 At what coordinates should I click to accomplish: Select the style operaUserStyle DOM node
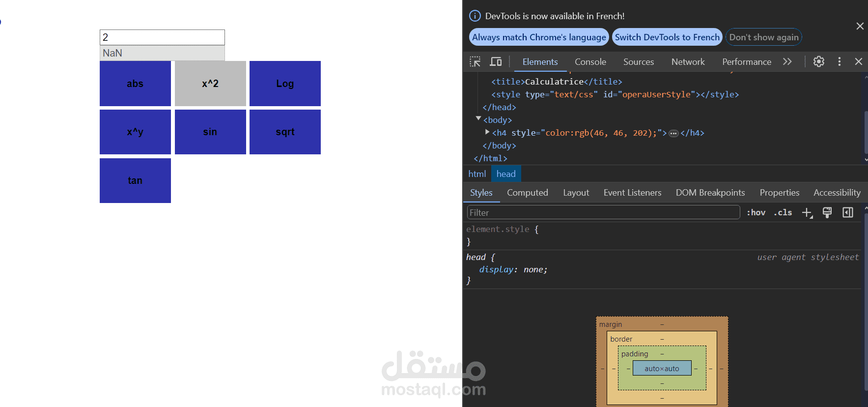pyautogui.click(x=615, y=94)
